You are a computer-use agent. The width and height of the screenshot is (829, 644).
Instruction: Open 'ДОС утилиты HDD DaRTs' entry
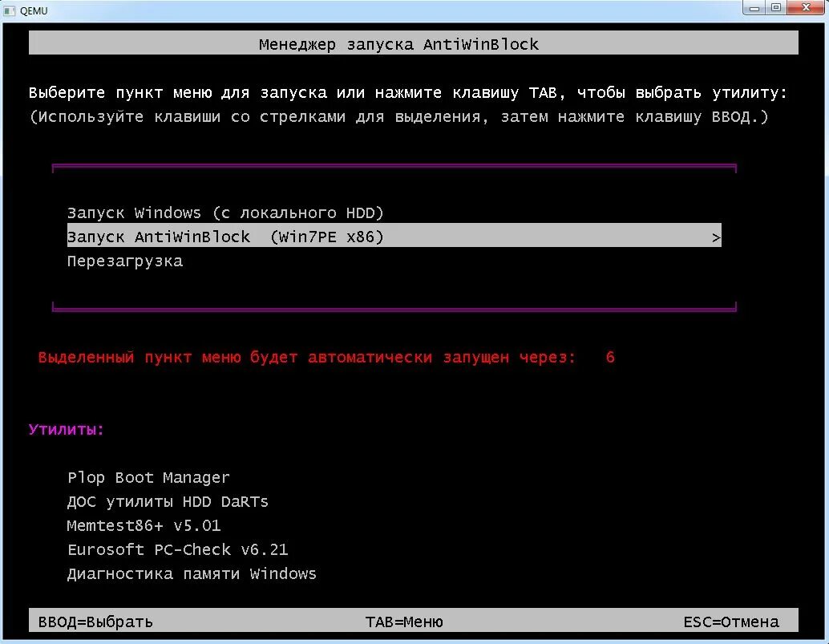pyautogui.click(x=168, y=501)
